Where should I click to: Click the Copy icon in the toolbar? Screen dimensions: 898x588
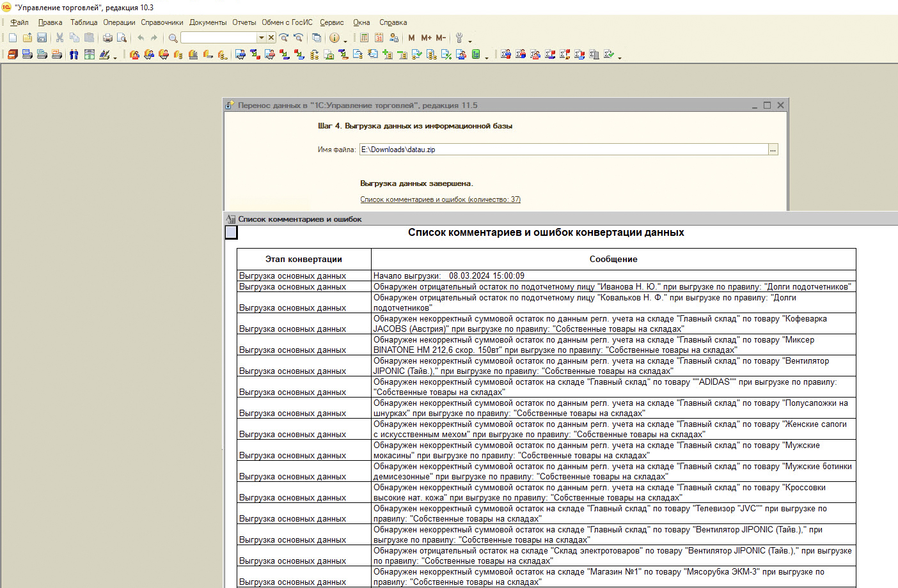[x=74, y=38]
